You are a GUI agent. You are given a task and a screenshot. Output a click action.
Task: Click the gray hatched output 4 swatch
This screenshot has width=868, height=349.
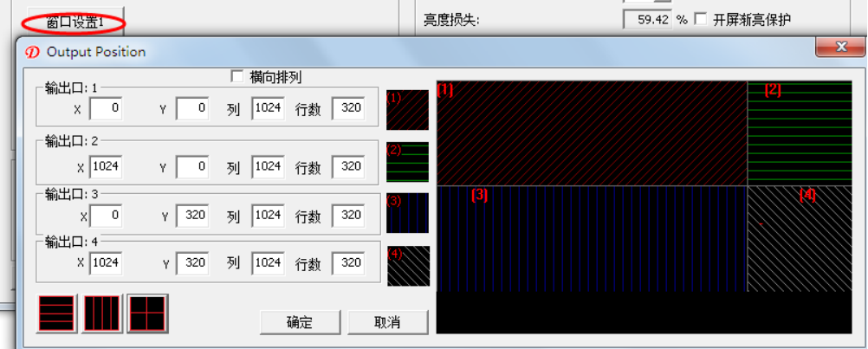(x=407, y=266)
